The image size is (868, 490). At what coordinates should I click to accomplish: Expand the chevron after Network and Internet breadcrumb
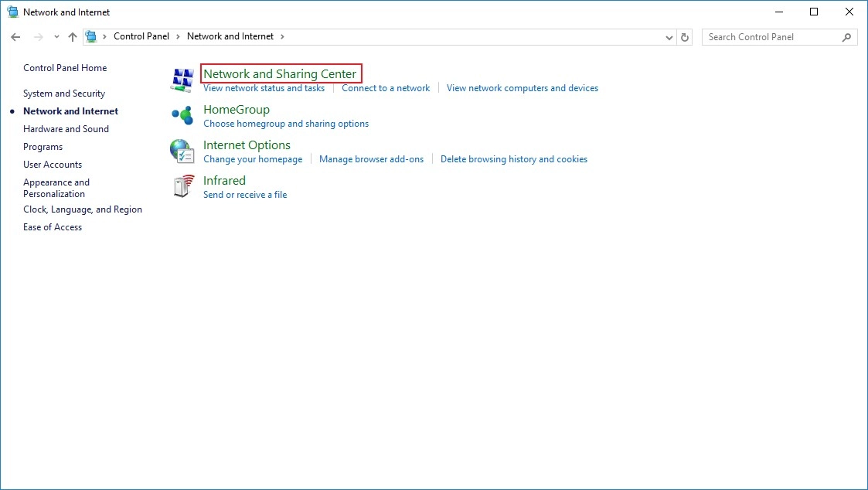click(x=282, y=36)
